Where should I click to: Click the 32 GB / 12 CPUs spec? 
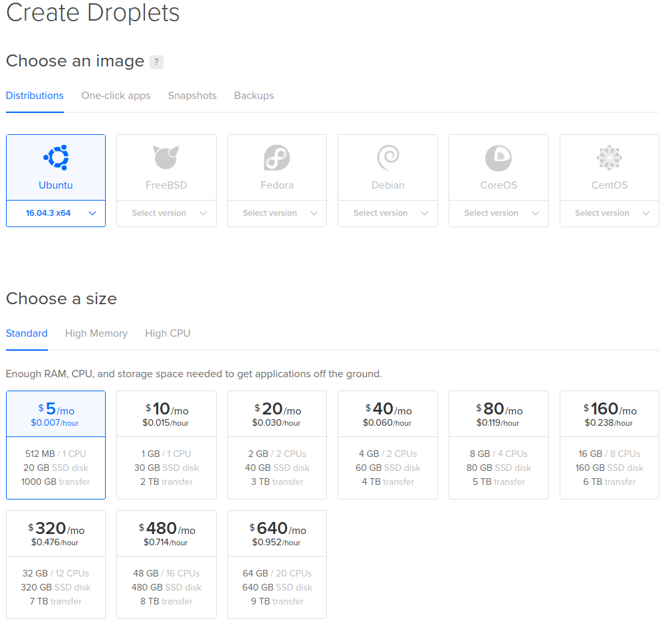click(56, 573)
